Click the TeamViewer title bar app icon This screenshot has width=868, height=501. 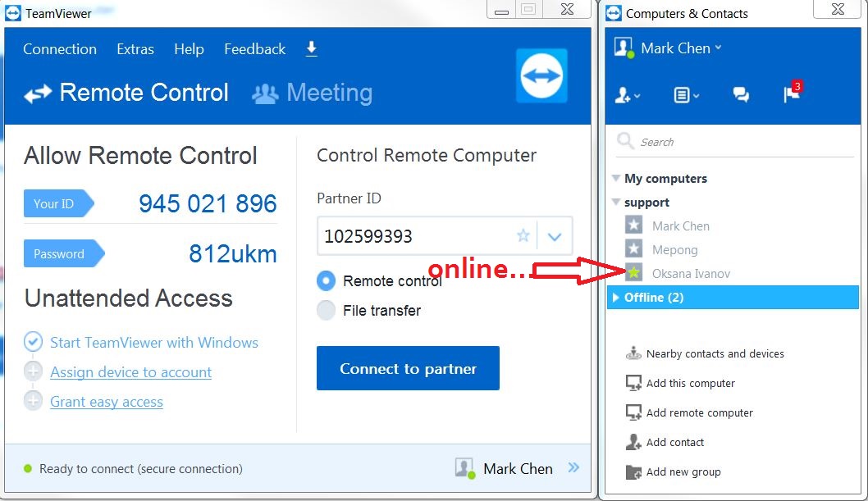13,13
